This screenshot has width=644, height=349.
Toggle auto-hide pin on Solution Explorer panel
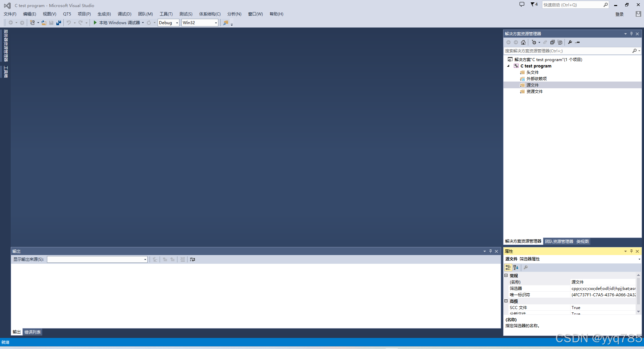tap(631, 34)
